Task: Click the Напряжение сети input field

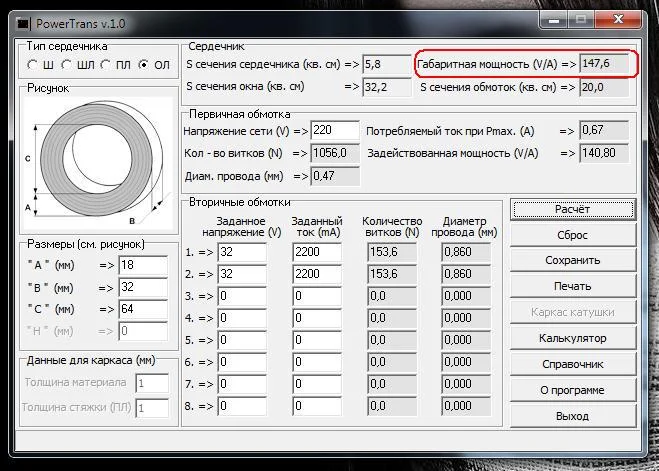Action: click(335, 131)
